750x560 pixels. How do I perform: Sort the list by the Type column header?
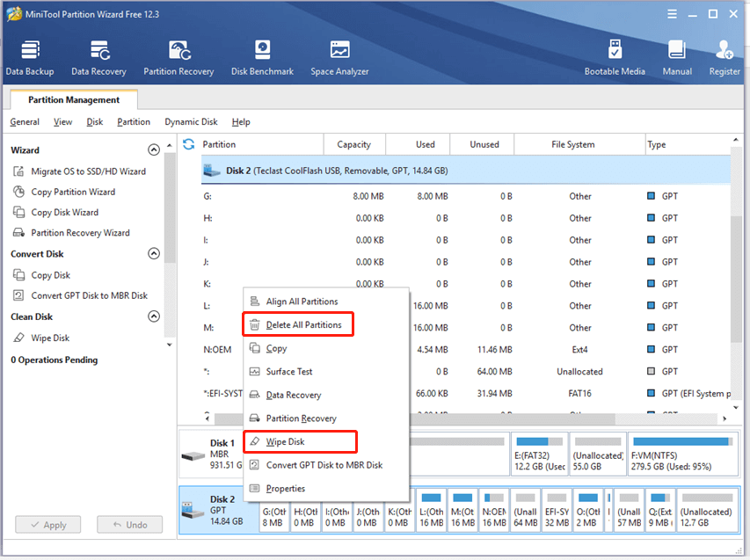point(688,144)
